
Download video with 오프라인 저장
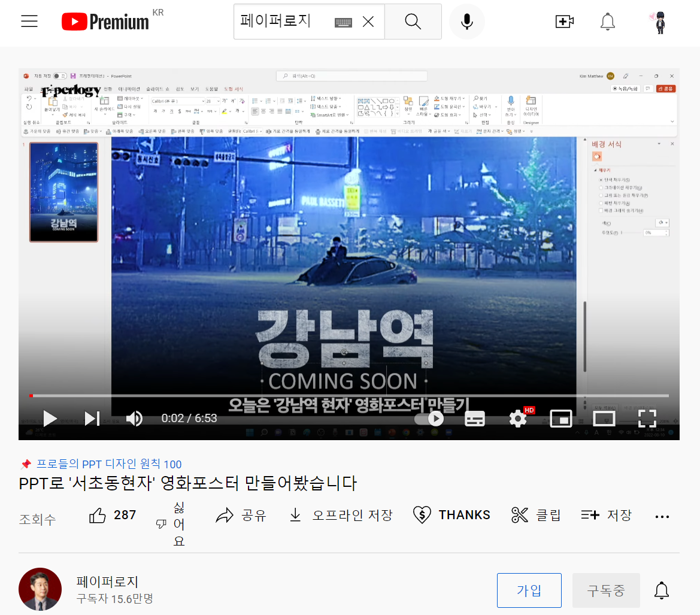coord(341,516)
